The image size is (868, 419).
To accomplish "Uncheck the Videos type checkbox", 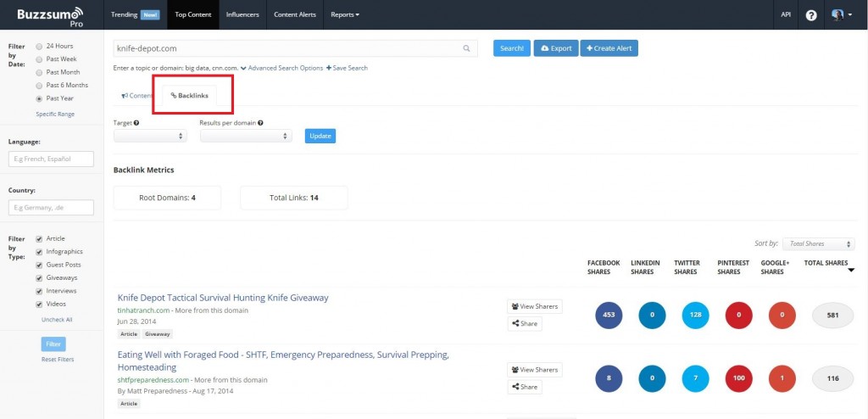I will tap(39, 304).
